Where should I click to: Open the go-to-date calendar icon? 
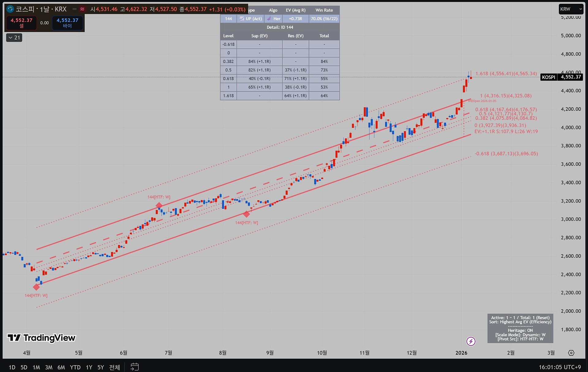pos(135,367)
